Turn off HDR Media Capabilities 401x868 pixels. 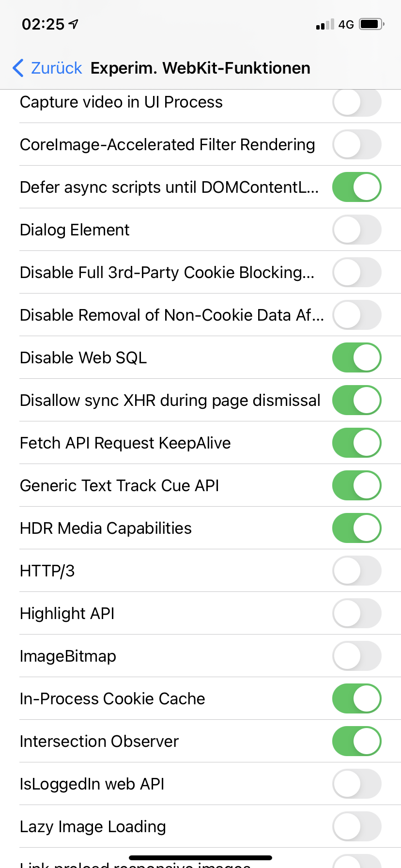click(x=356, y=528)
